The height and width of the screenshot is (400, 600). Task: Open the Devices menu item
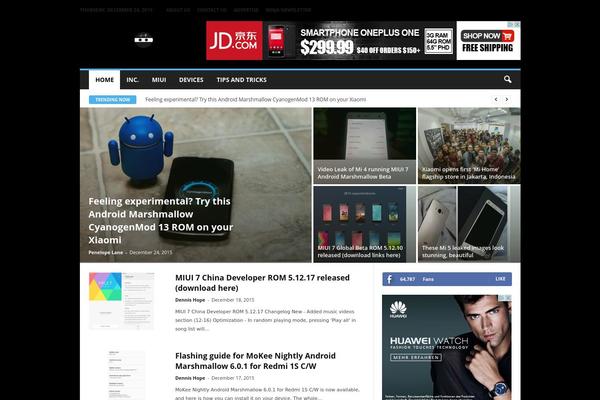[191, 80]
